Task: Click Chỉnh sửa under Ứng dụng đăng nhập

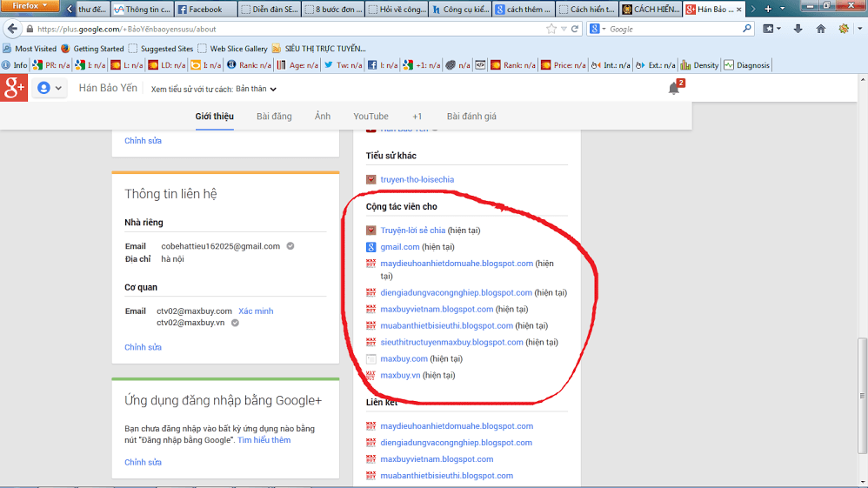Action: coord(143,463)
